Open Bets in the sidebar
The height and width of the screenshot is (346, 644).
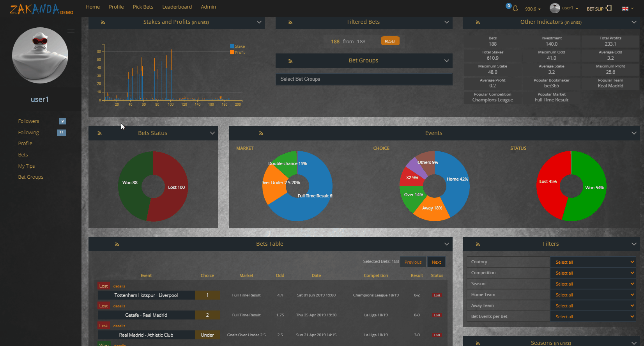coord(23,155)
